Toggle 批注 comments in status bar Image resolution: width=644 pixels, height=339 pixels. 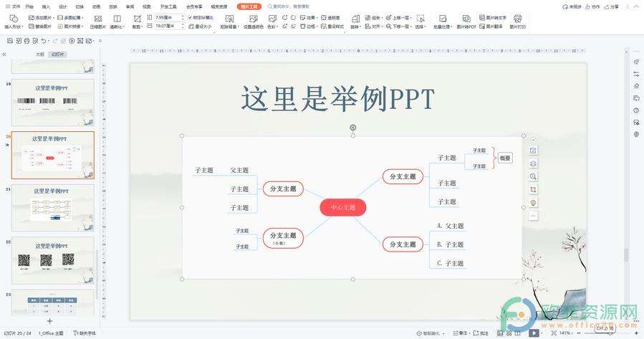click(481, 333)
